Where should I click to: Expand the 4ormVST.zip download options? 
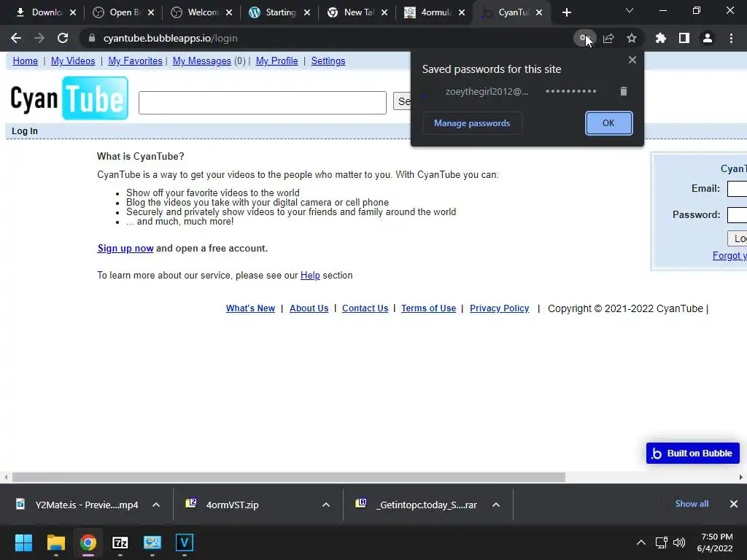[326, 505]
